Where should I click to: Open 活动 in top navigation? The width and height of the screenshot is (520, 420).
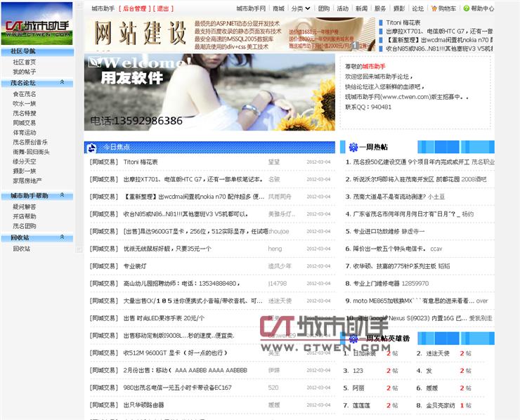343,8
